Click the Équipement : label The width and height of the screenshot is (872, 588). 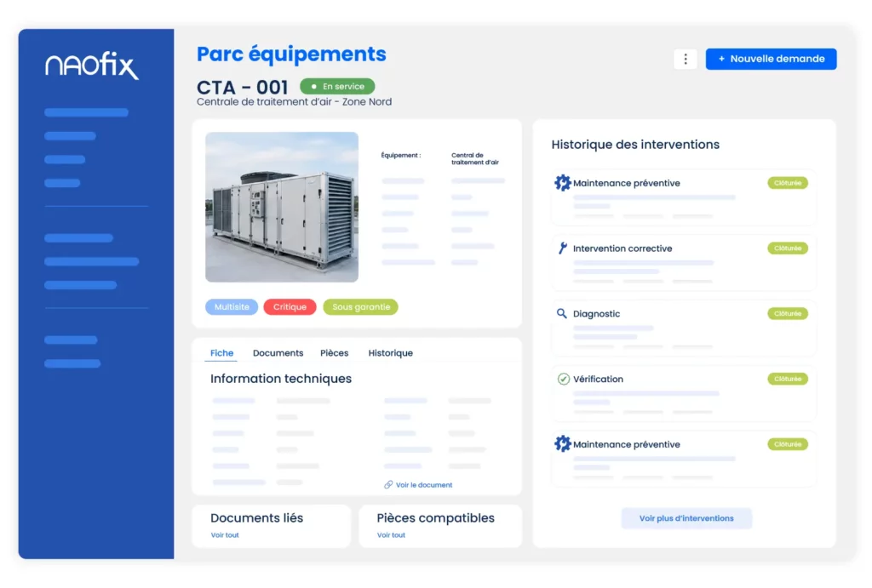point(401,155)
